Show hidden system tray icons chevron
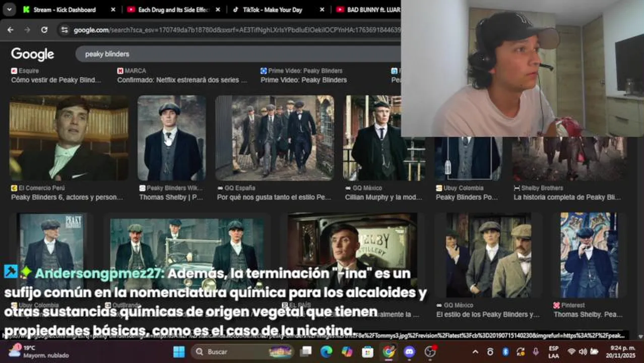 pos(475,351)
